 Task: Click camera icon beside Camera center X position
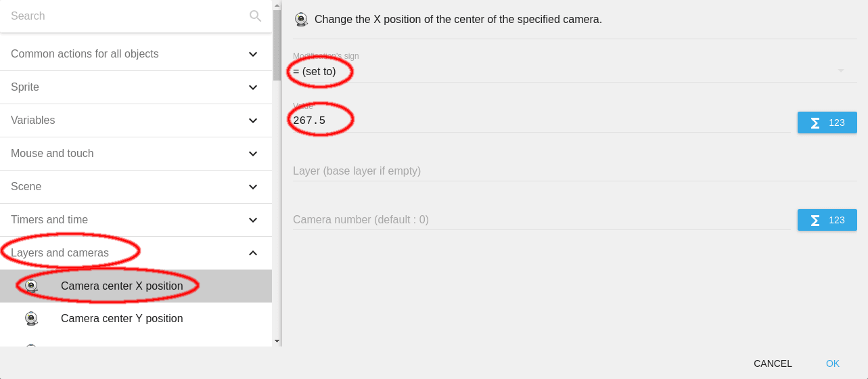31,286
